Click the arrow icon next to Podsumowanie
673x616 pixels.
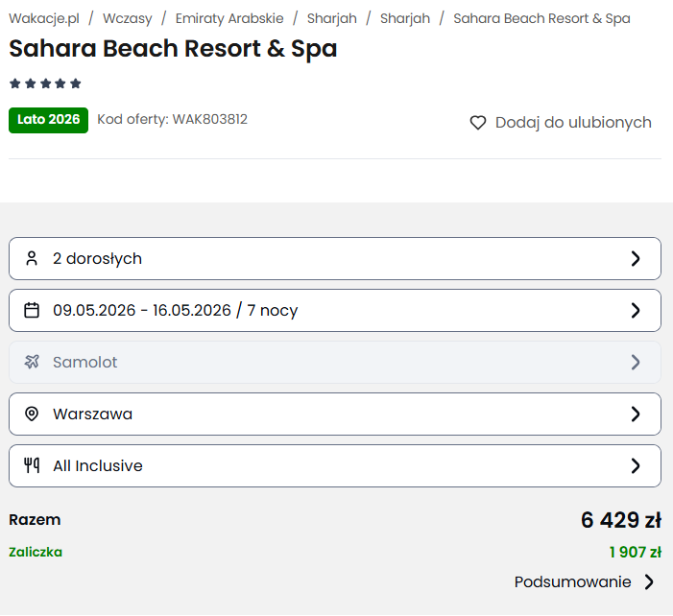click(650, 581)
